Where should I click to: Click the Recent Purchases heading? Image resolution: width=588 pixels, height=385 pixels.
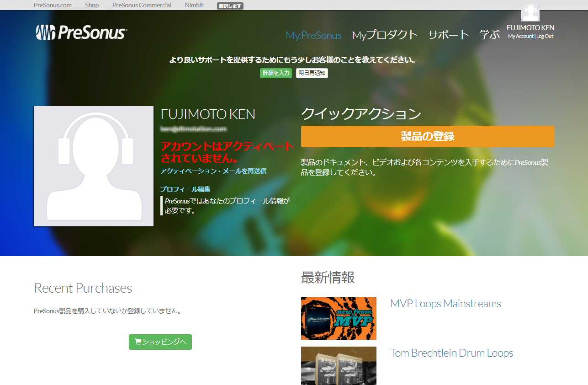click(83, 288)
